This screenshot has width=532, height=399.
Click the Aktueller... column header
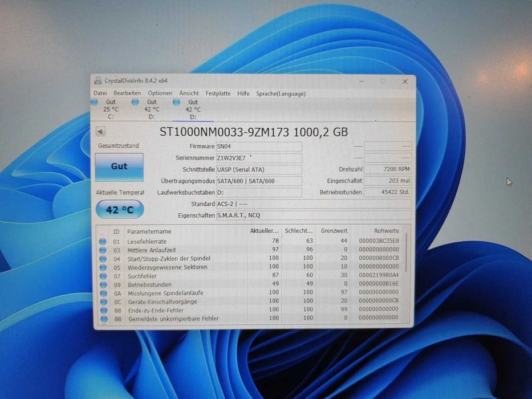tap(265, 231)
